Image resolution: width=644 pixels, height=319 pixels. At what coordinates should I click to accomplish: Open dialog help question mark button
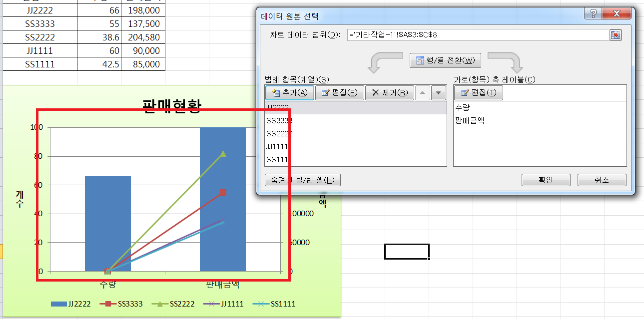tap(593, 14)
